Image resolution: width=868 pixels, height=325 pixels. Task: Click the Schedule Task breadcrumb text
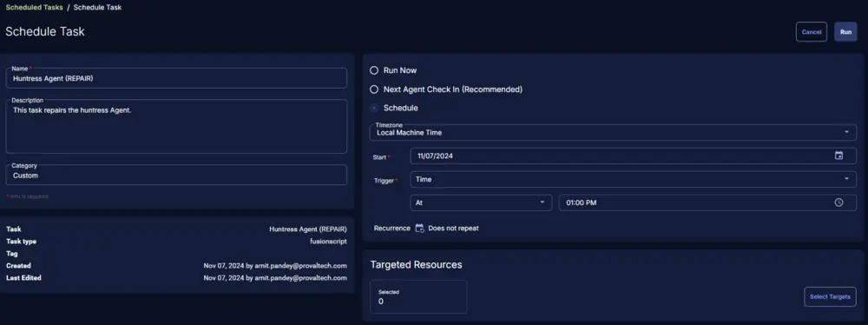pyautogui.click(x=97, y=7)
